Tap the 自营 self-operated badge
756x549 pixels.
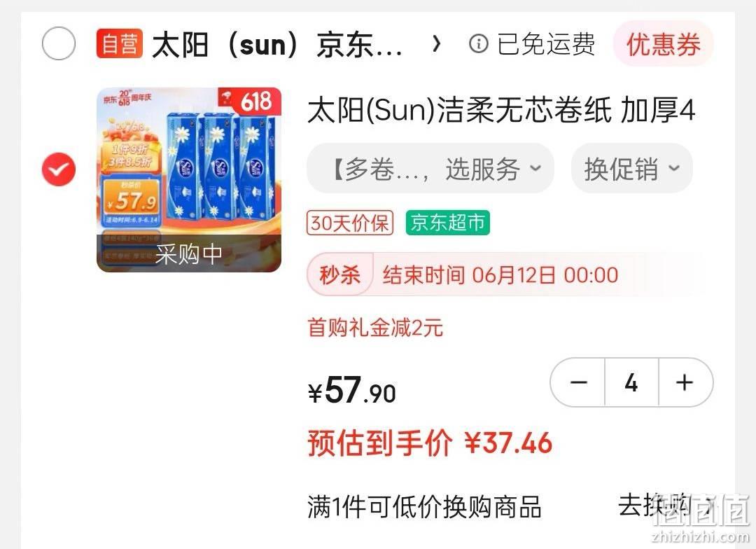coord(120,44)
